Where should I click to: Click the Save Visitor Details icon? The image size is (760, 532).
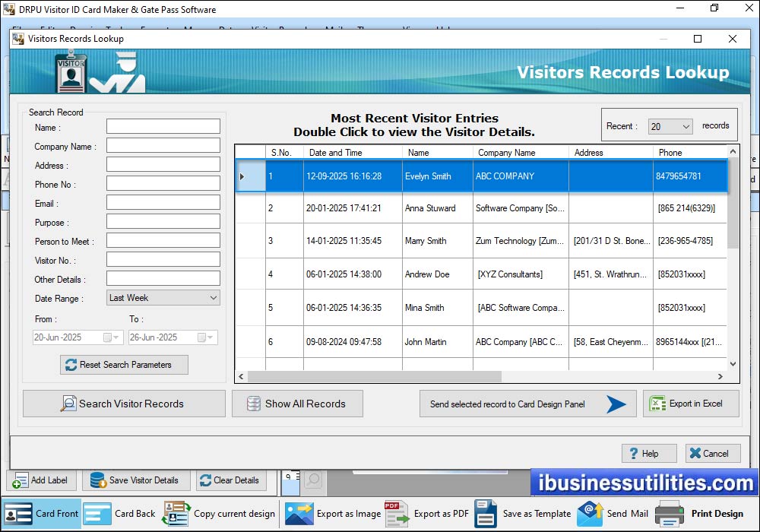point(96,480)
